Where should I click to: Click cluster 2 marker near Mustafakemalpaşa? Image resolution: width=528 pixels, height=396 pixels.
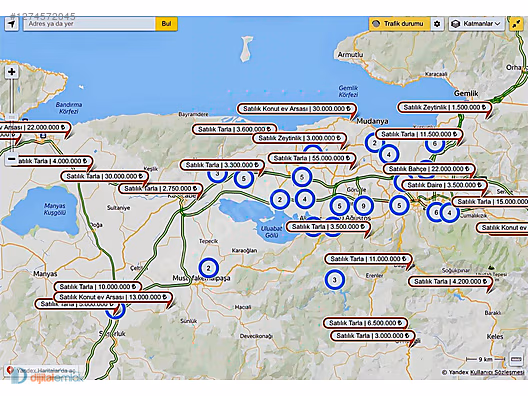tap(208, 268)
